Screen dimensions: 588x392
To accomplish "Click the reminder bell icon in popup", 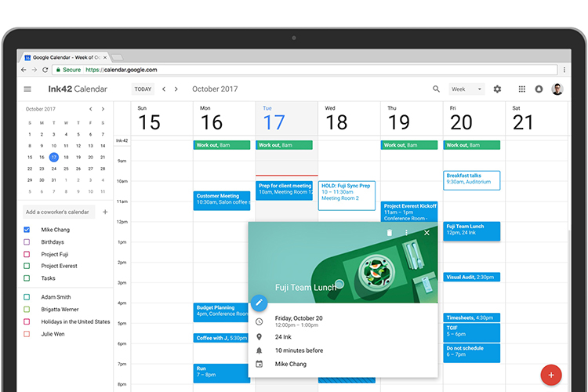I will click(260, 350).
